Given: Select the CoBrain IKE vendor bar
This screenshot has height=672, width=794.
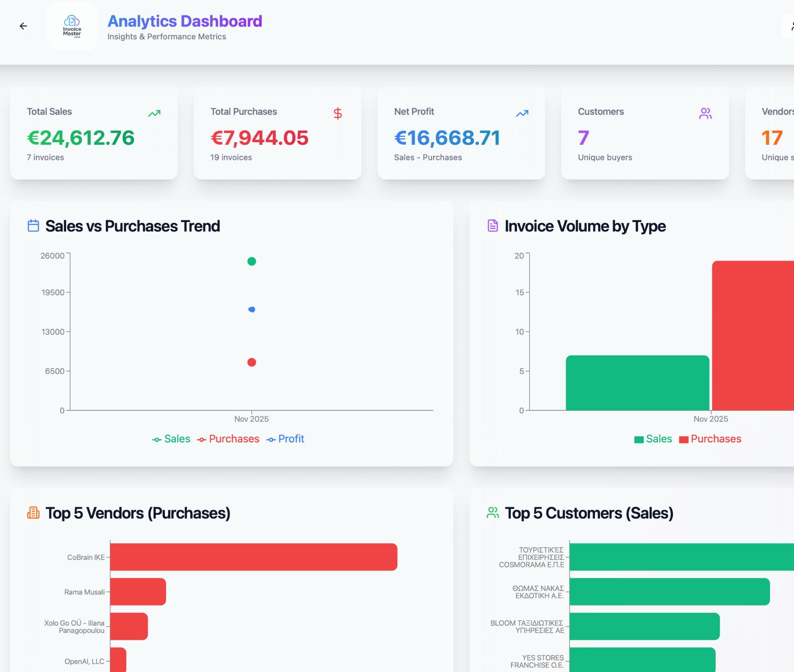Looking at the screenshot, I should click(254, 557).
